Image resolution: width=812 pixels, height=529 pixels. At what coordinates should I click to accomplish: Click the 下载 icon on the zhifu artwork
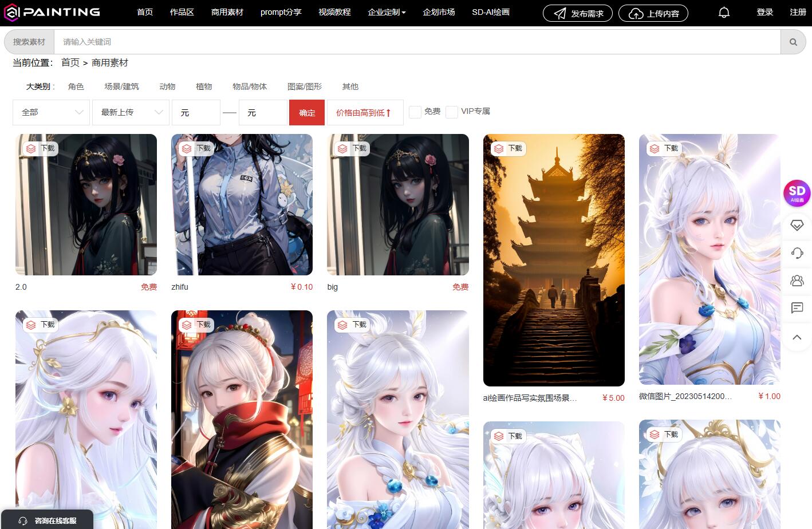click(x=197, y=148)
